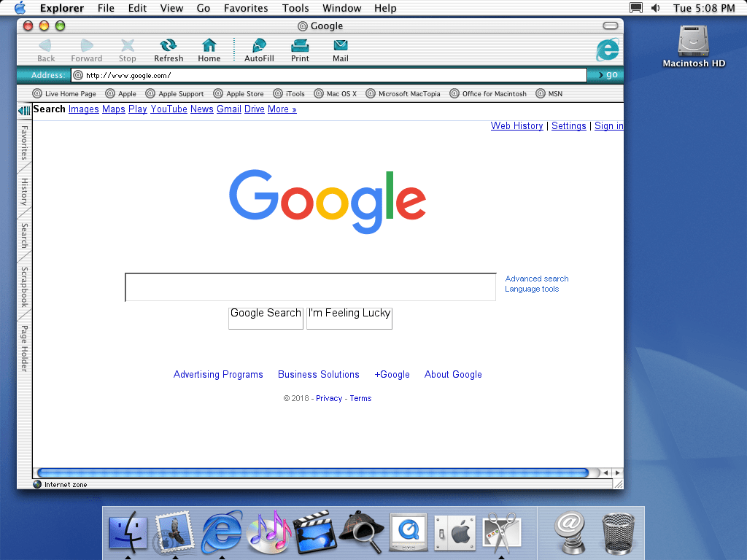Screen dimensions: 747x560
Task: Click the Back arrow in the toolbar
Action: point(46,46)
